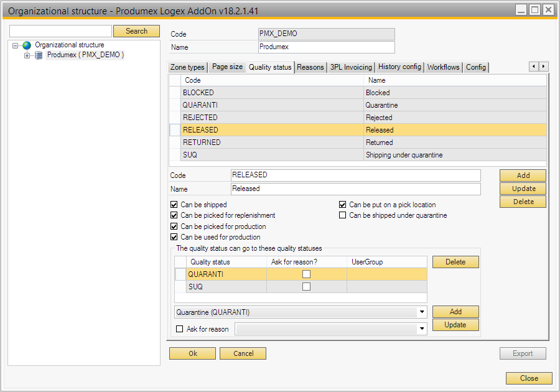Collapse the Organizational structure root node
Image resolution: width=560 pixels, height=392 pixels.
click(x=16, y=45)
